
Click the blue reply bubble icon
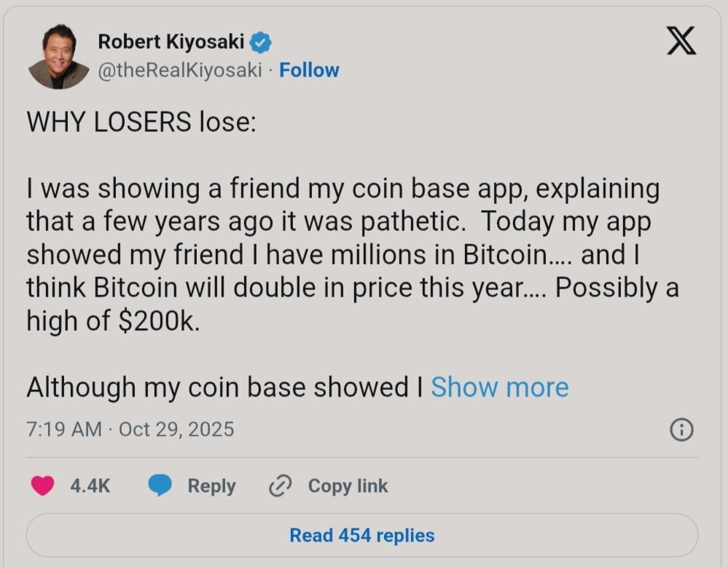[x=160, y=485]
